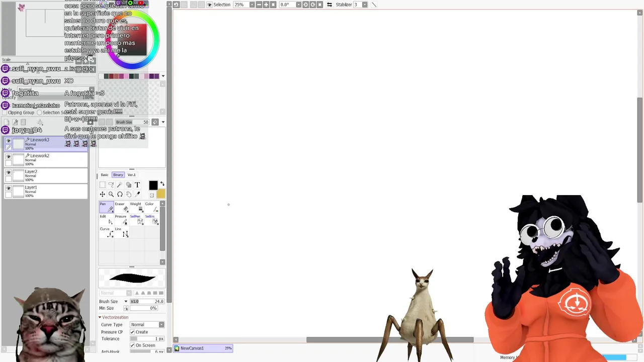Select the Lasso tool

(x=111, y=185)
